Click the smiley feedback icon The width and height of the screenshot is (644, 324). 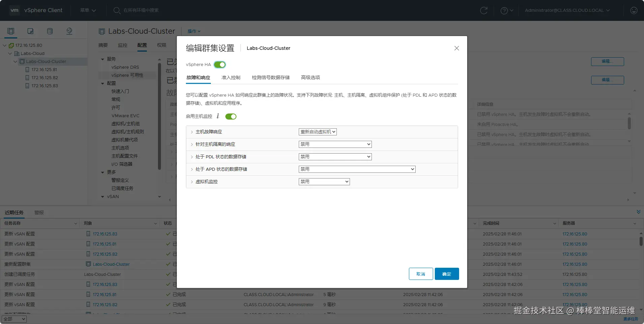[x=634, y=10]
